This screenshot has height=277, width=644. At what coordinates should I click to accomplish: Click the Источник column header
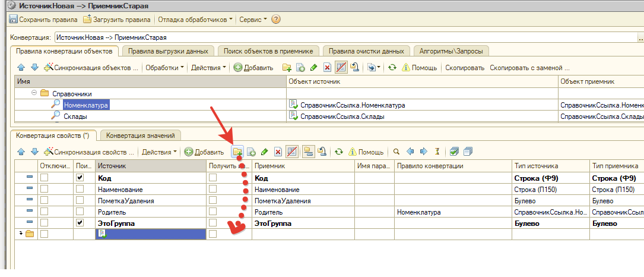coord(151,166)
